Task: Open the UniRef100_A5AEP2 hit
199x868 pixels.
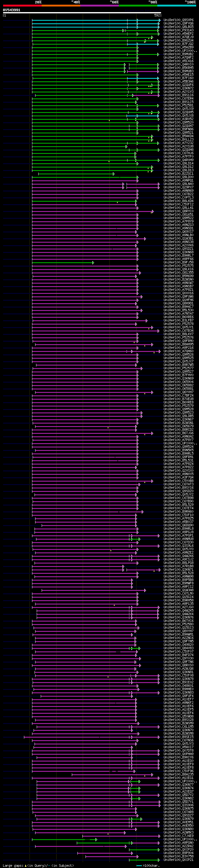Action: click(x=178, y=34)
